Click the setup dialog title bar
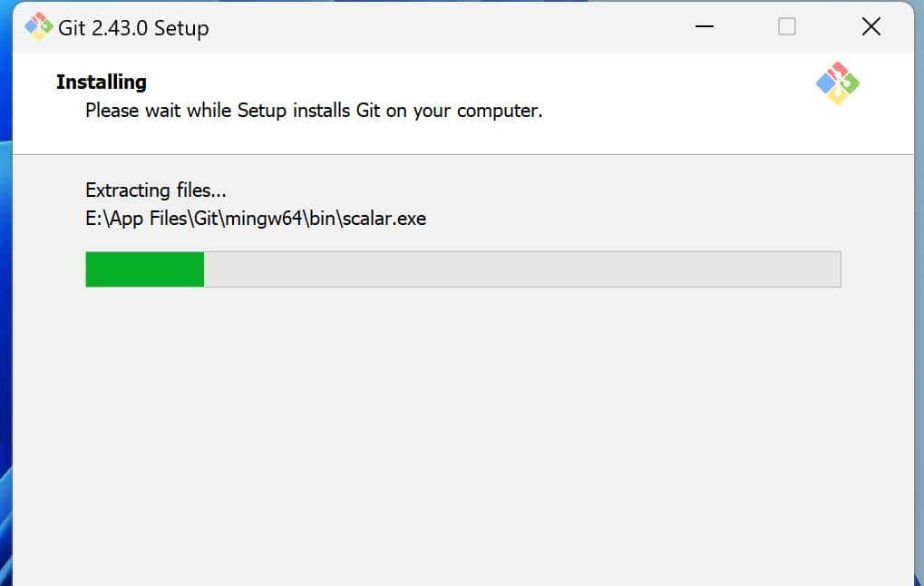Screen dimensions: 924x586 [453, 26]
